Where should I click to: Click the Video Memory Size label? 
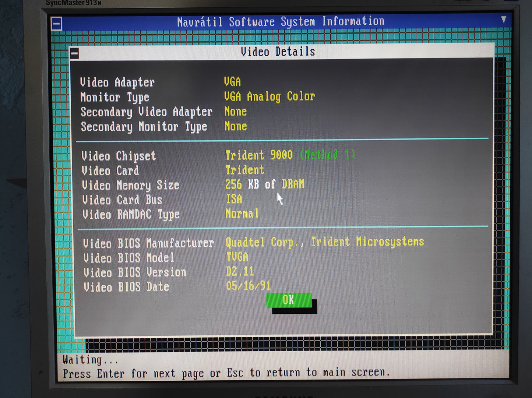point(130,185)
